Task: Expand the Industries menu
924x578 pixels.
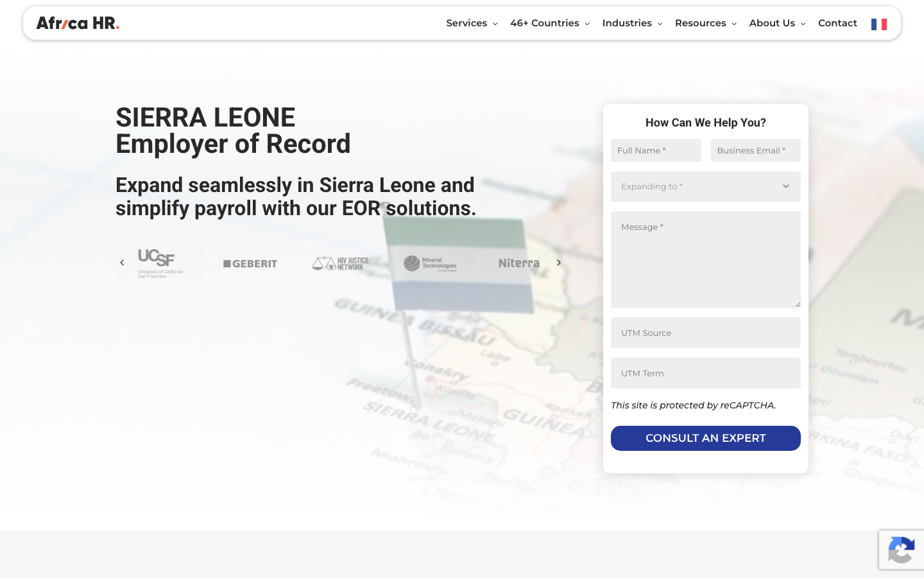Action: coord(632,23)
